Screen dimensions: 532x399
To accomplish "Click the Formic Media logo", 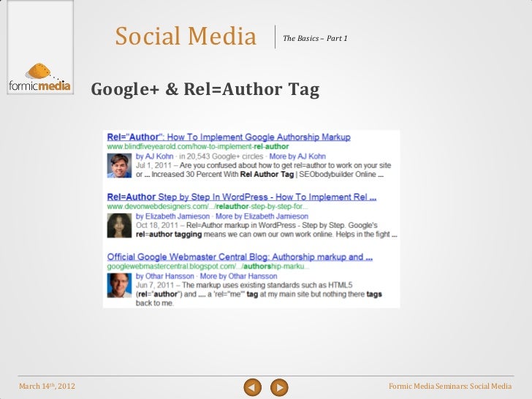I will (40, 77).
